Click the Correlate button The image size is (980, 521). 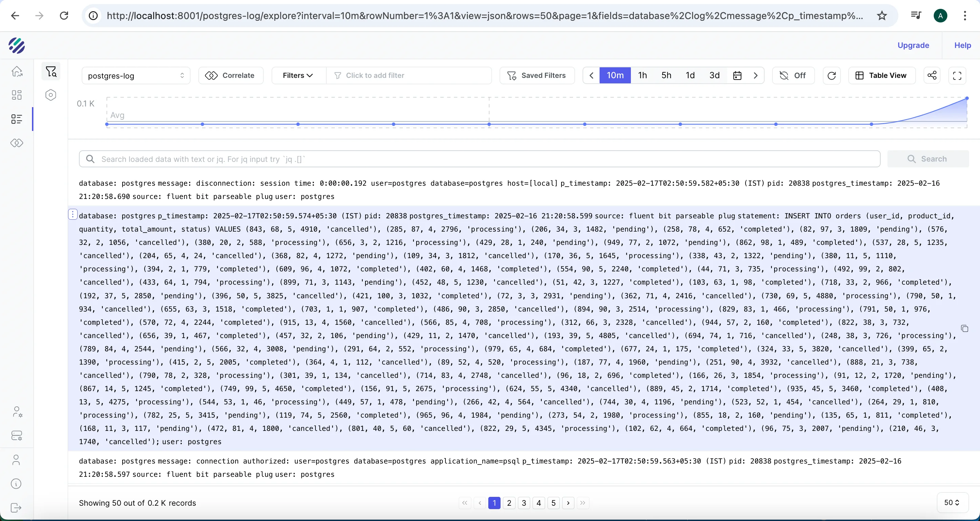(x=231, y=75)
